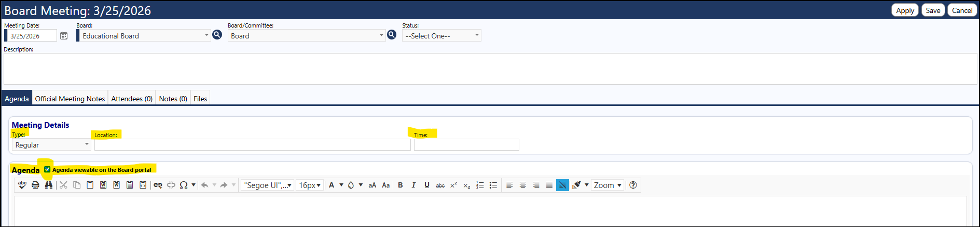Apply italic formatting
This screenshot has width=980, height=227.
coord(413,185)
